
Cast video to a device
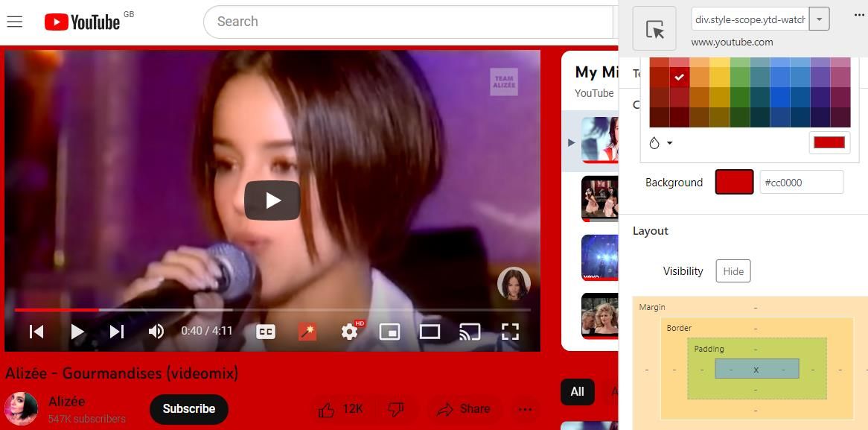point(470,332)
